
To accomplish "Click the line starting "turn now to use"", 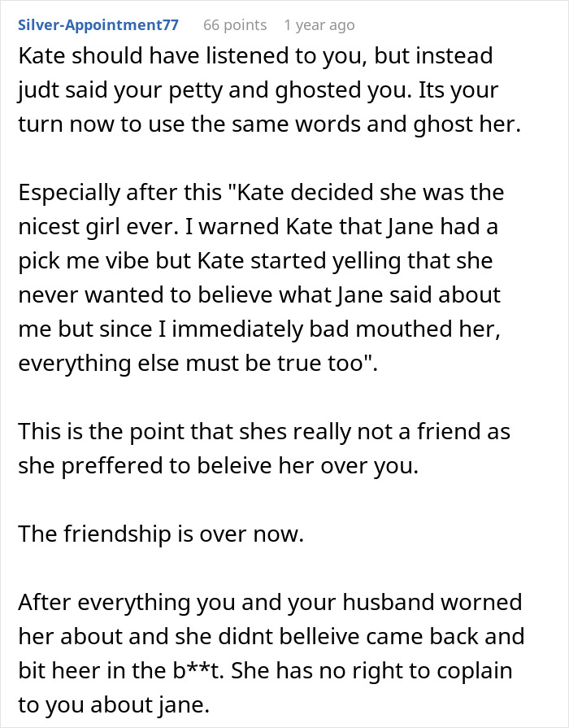I will click(268, 127).
